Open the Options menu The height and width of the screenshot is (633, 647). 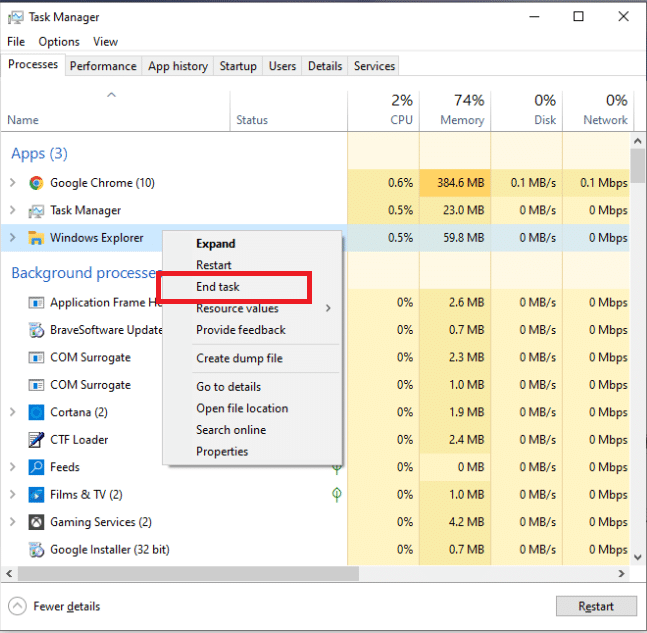click(59, 42)
